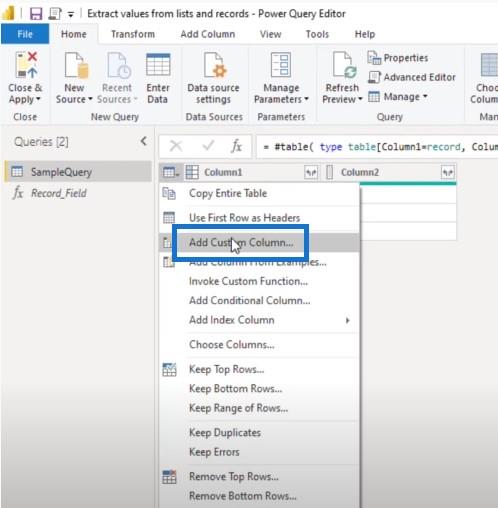
Task: Choose Invoke Custom Function menu entry
Action: (260, 281)
